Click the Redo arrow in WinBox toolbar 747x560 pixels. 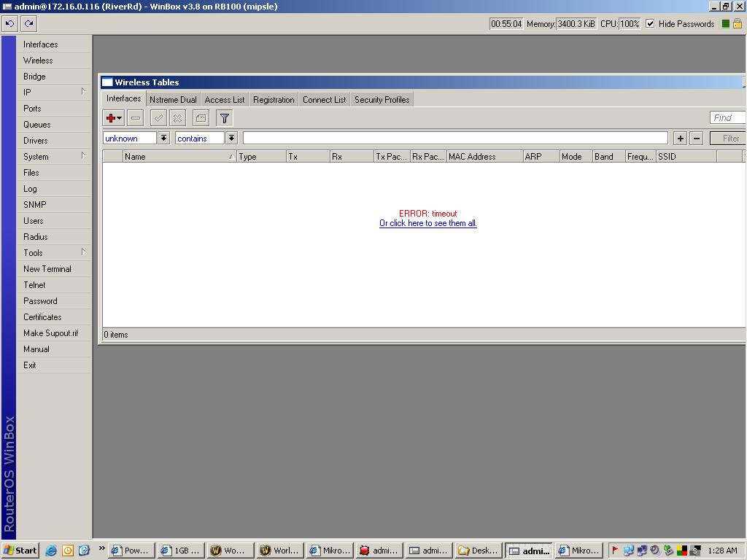pyautogui.click(x=29, y=23)
